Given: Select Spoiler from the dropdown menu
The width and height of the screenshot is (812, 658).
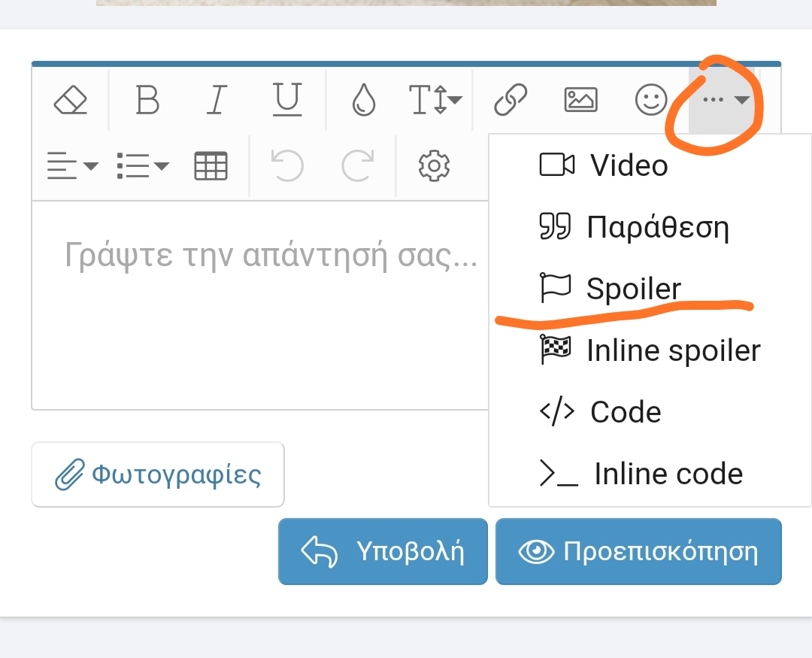Looking at the screenshot, I should pos(633,289).
